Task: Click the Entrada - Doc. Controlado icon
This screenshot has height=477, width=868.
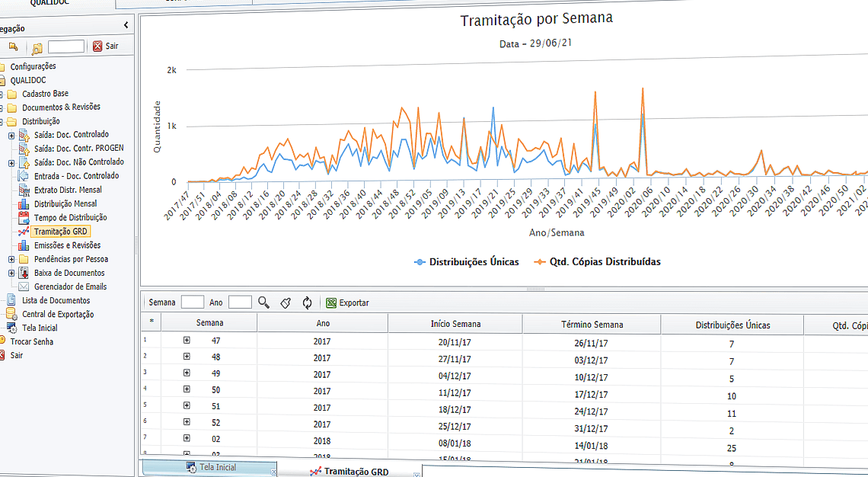Action: tap(24, 175)
